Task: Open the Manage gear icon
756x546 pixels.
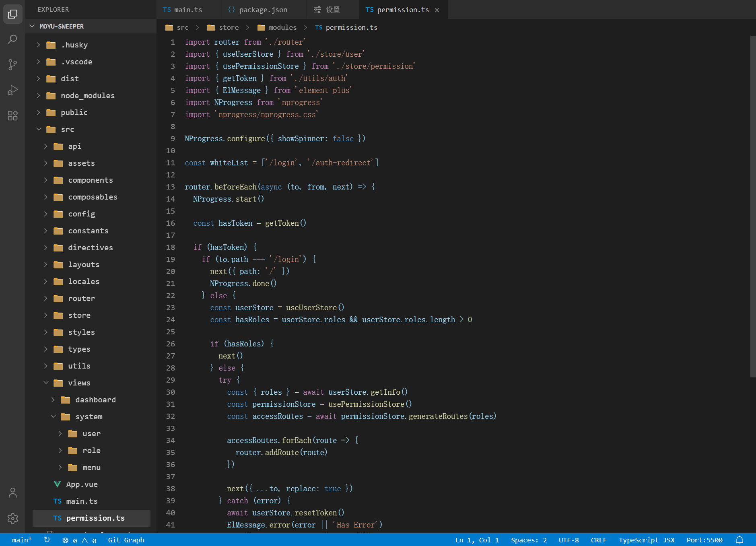Action: (12, 518)
